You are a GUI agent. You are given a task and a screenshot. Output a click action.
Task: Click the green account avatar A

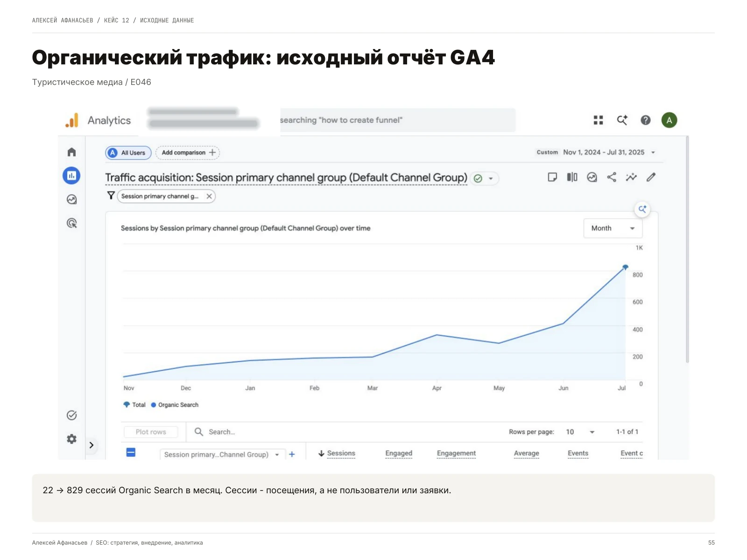tap(669, 120)
